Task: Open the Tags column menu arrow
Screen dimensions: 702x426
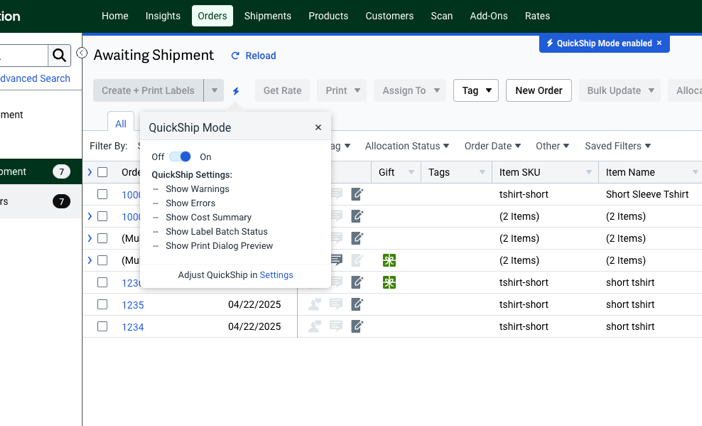Action: (482, 172)
